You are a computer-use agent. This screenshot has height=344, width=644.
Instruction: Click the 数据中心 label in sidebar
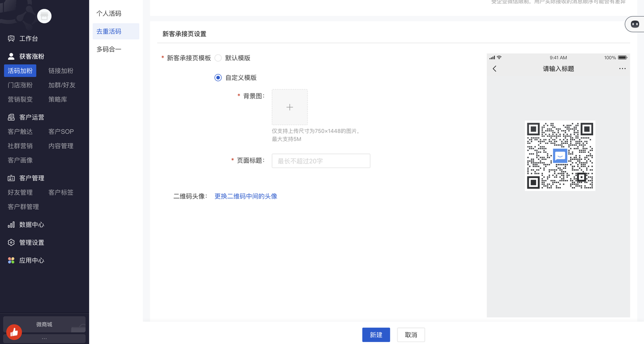coord(32,225)
